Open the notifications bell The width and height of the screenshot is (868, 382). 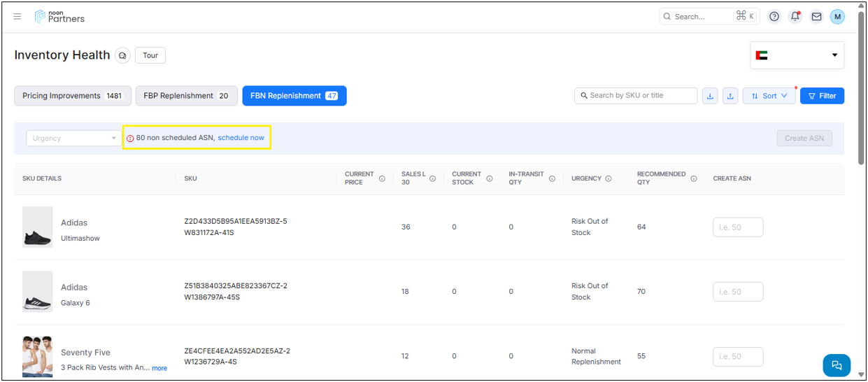795,17
